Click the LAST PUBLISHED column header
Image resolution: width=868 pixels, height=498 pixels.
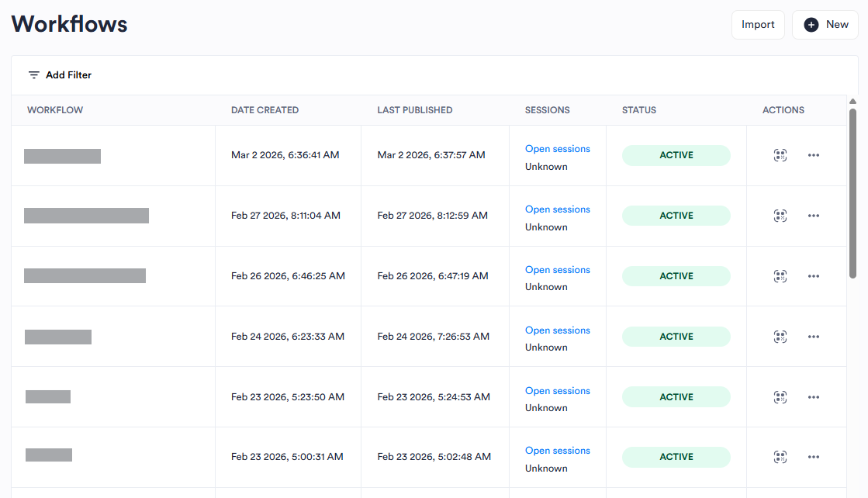tap(415, 110)
